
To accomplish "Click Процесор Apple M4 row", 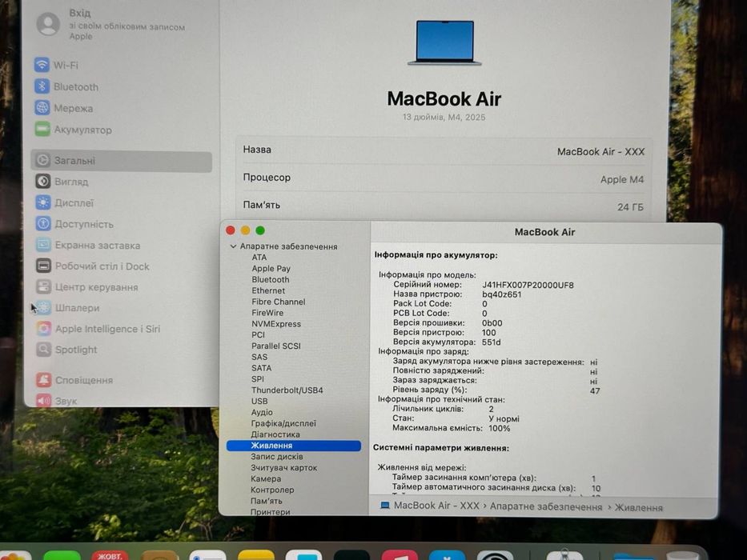I will (x=444, y=178).
